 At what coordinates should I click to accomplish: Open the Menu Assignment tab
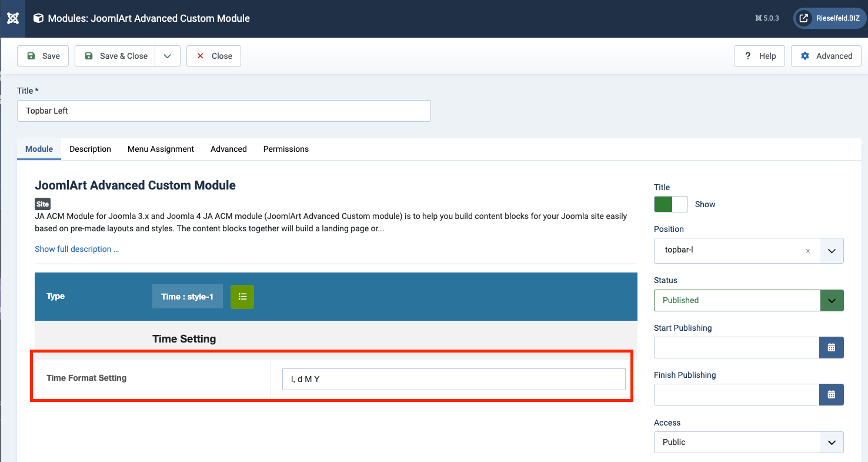click(161, 149)
